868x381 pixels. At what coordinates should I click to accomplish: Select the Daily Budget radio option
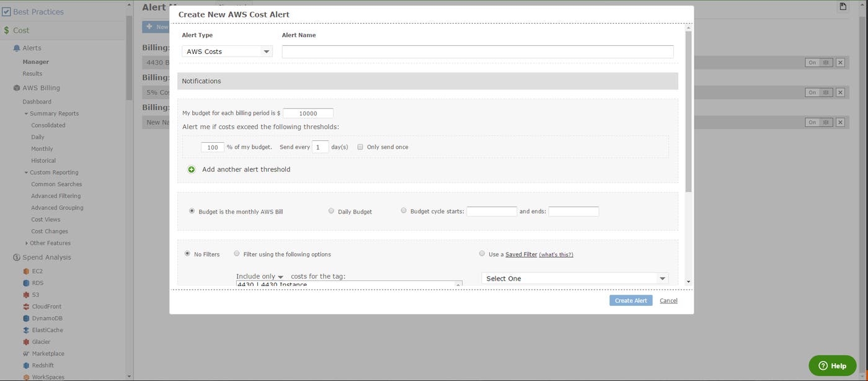click(x=331, y=211)
